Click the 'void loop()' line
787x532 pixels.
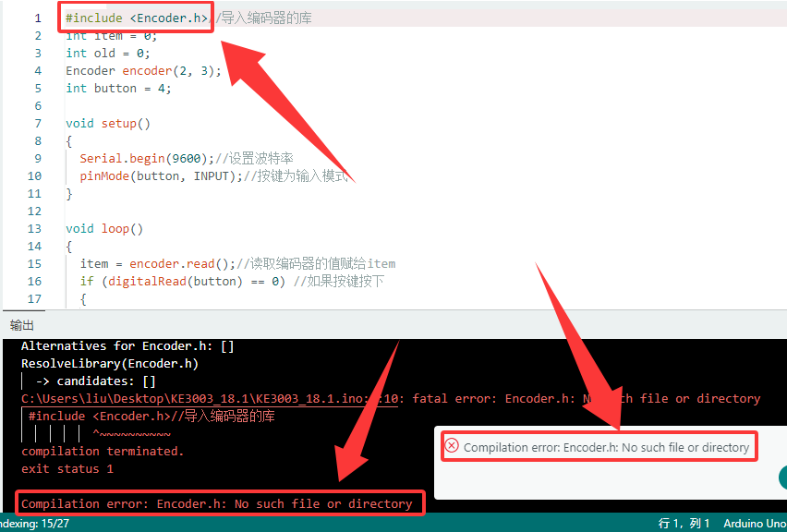tap(104, 229)
